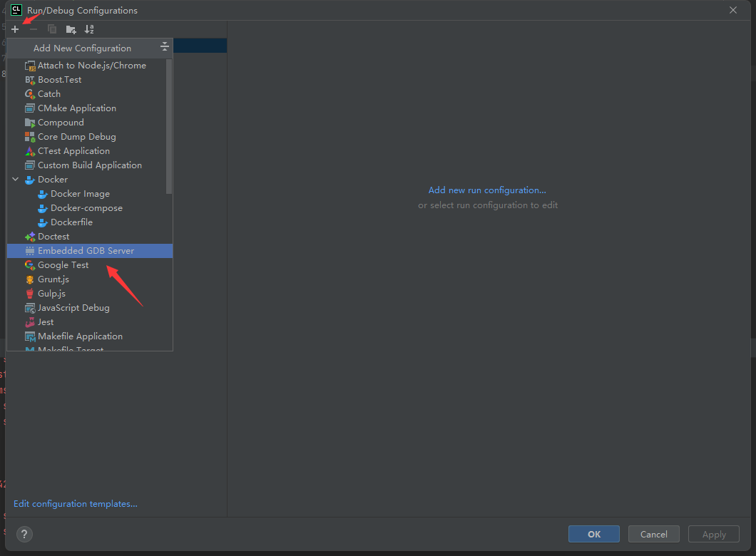Select CMake Application from the list
The width and height of the screenshot is (756, 556).
[x=90, y=108]
